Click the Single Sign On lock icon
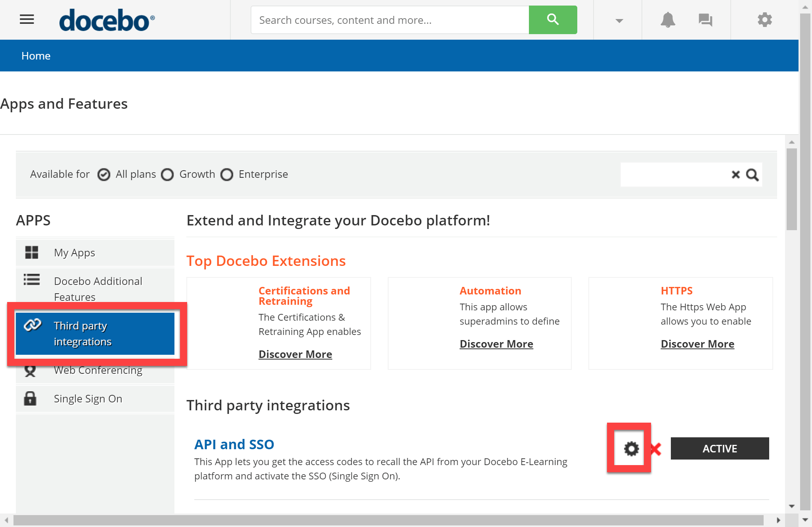 tap(30, 398)
